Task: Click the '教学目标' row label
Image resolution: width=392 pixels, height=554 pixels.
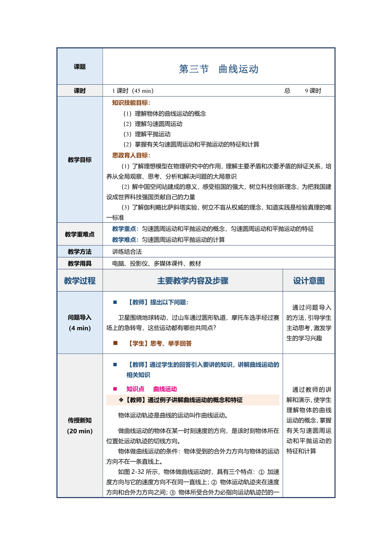Action: (x=80, y=159)
